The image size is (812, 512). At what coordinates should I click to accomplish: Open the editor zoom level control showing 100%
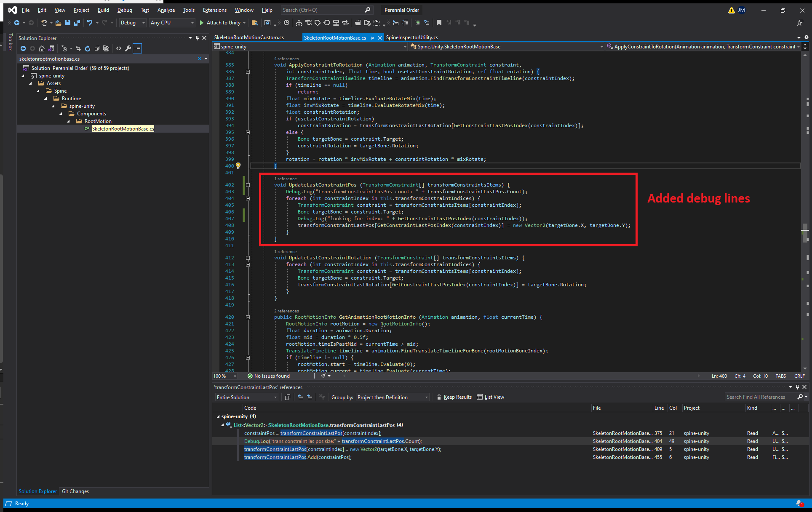coord(224,376)
